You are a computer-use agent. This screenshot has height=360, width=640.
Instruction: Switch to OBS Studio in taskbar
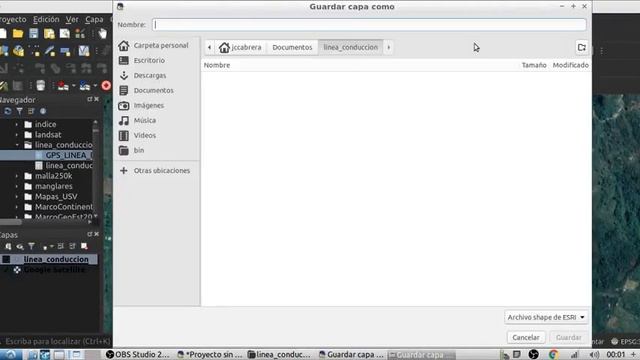point(138,355)
